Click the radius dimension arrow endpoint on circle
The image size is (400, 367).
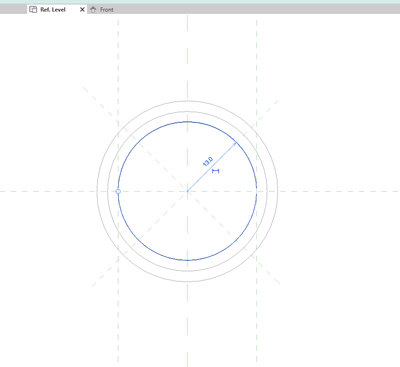tap(236, 143)
